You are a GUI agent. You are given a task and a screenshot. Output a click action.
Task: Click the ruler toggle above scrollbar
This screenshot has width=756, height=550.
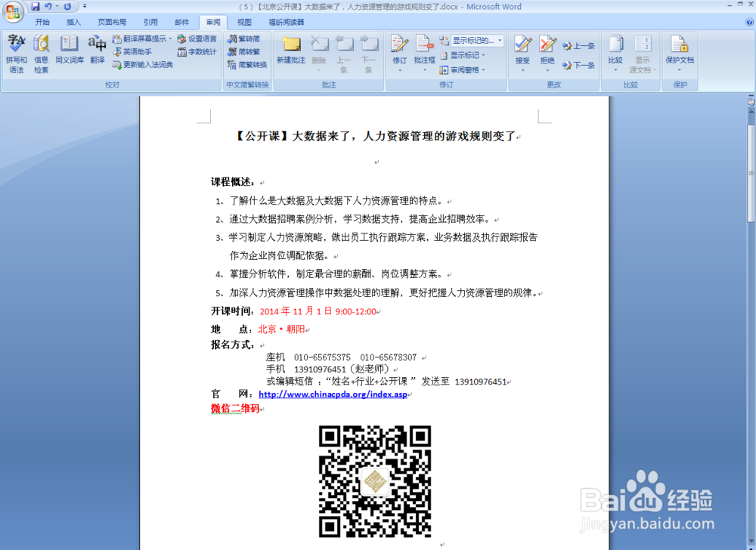point(751,101)
